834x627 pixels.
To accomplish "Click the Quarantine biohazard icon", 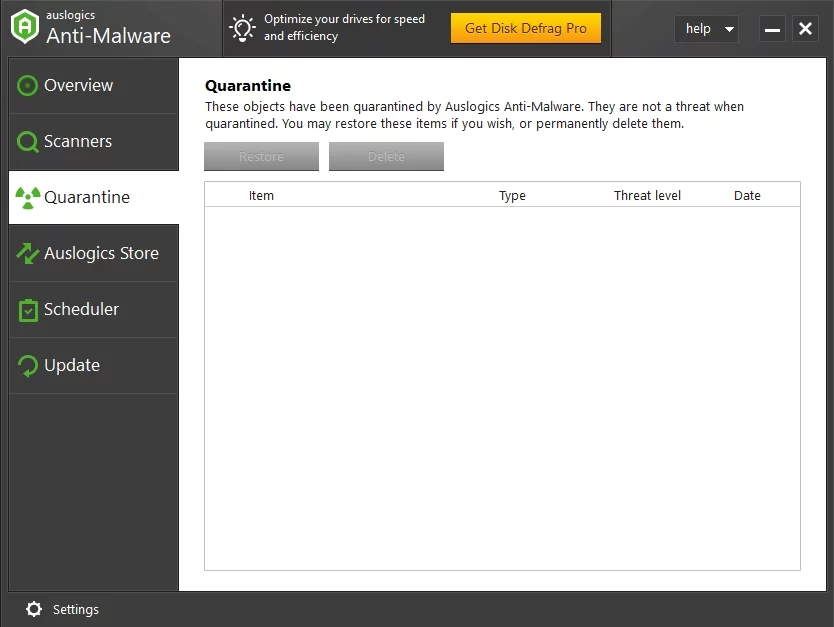I will (28, 197).
